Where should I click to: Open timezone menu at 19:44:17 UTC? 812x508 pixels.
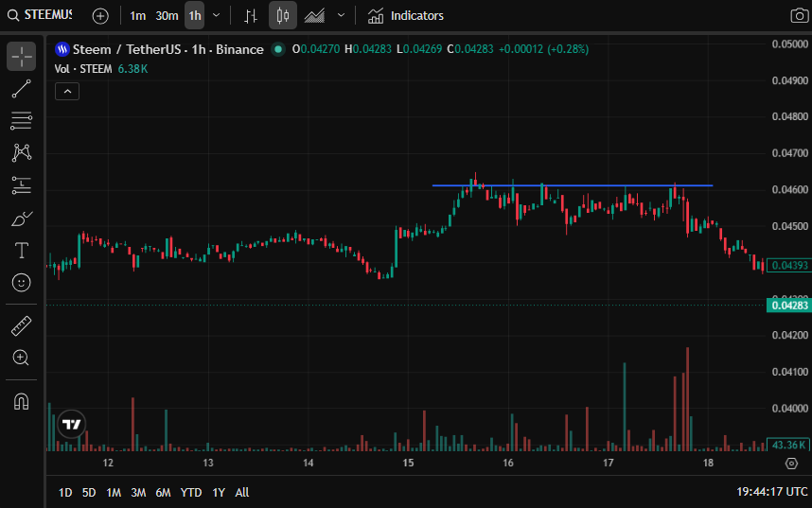tap(771, 491)
